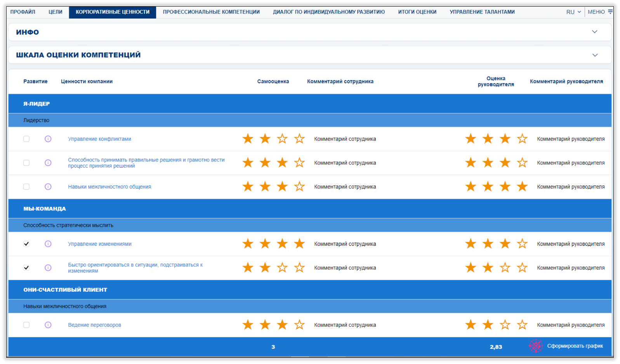This screenshot has width=620, height=364.
Task: Set manager rating first star for Ведение переговоров
Action: coord(471,324)
